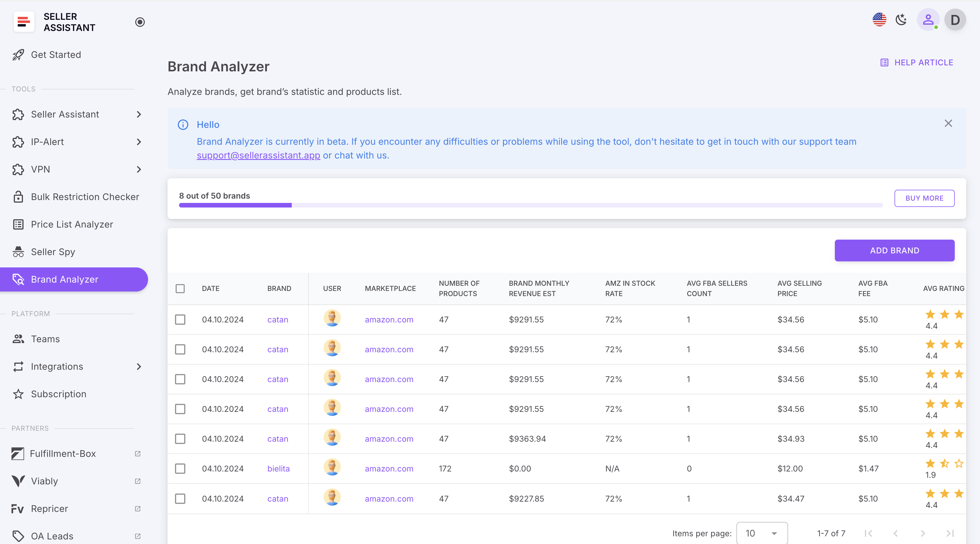Expand the Seller Assistant tools submenu
Viewport: 980px width, 544px height.
coord(139,114)
